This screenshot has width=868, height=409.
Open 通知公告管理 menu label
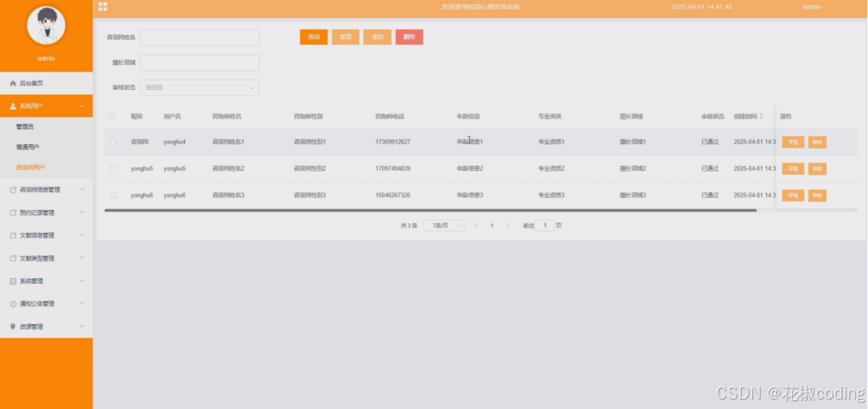37,304
